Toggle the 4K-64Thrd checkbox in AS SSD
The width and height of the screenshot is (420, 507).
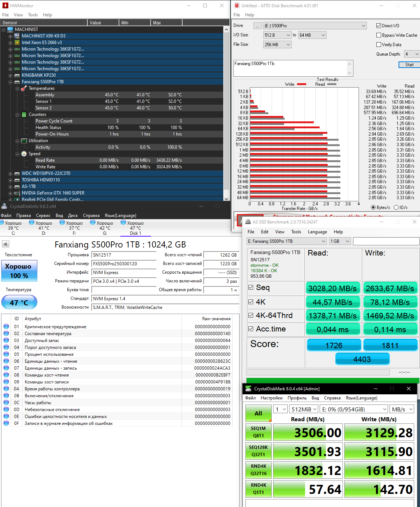click(x=251, y=315)
